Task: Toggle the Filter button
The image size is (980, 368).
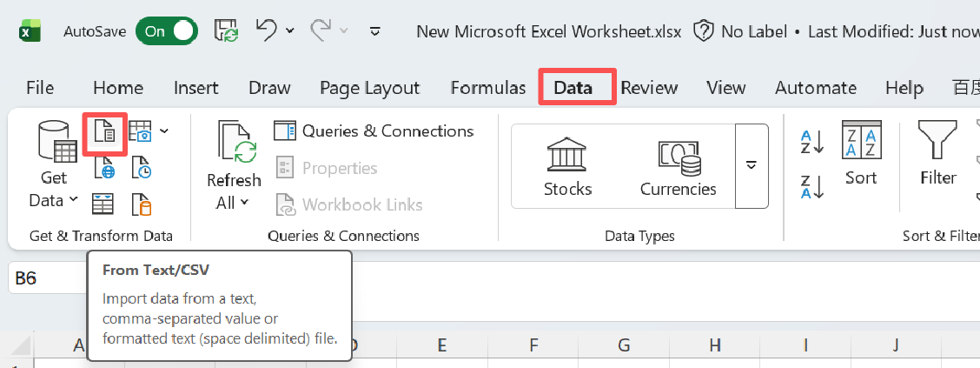Action: coord(938,154)
